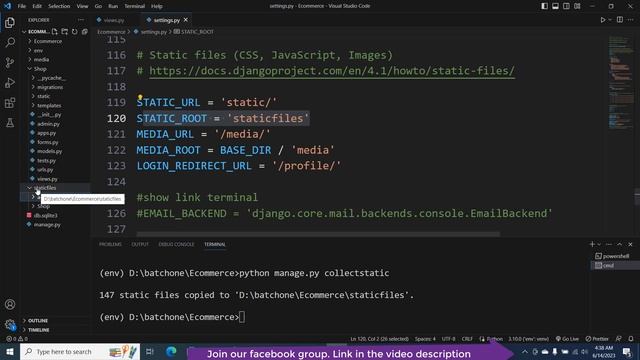Open the Search view in activity bar
Viewport: 640px width, 360px height.
(x=10, y=42)
